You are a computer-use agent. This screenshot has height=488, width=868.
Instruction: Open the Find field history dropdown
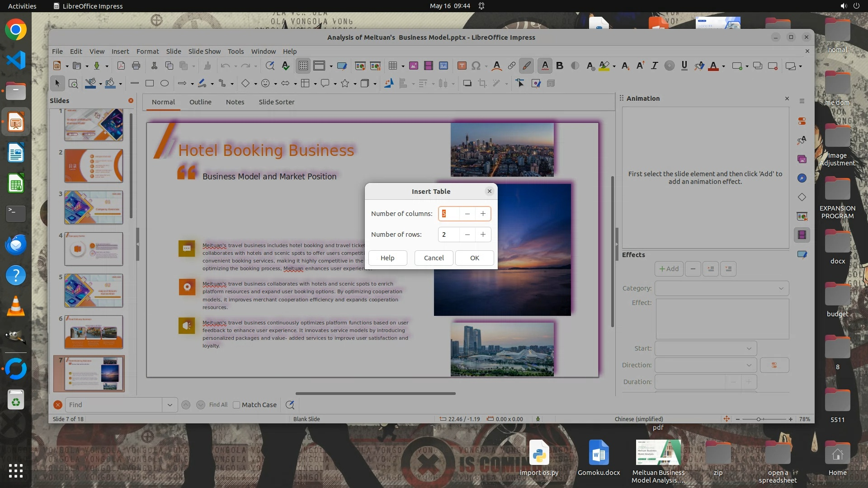170,405
